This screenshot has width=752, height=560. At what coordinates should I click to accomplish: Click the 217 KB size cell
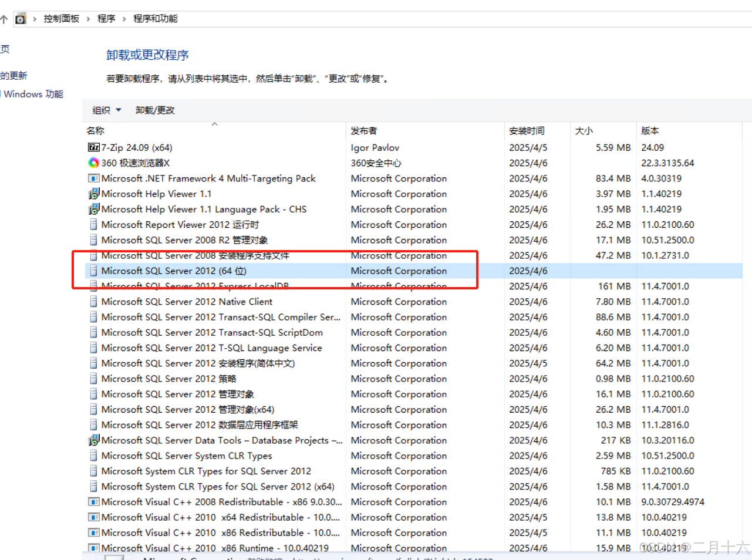(616, 440)
